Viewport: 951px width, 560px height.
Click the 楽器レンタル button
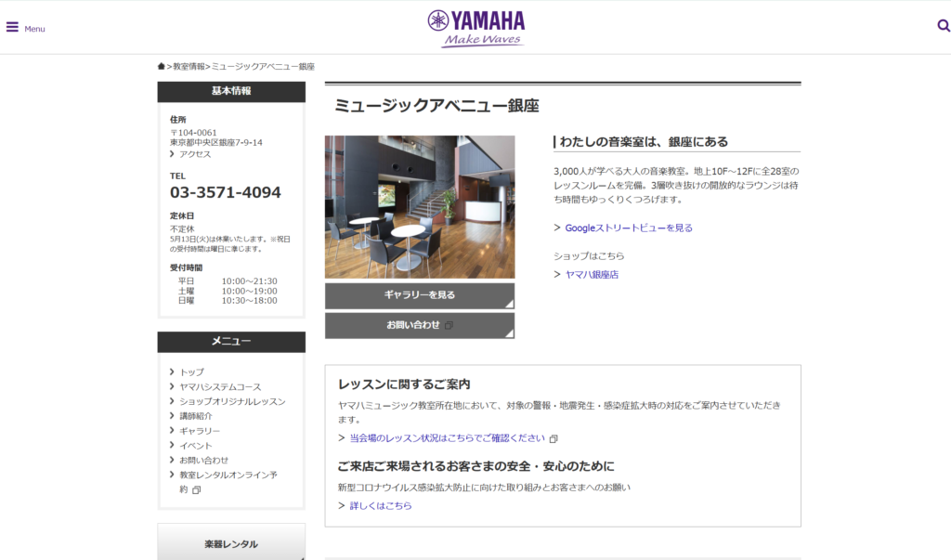(231, 543)
